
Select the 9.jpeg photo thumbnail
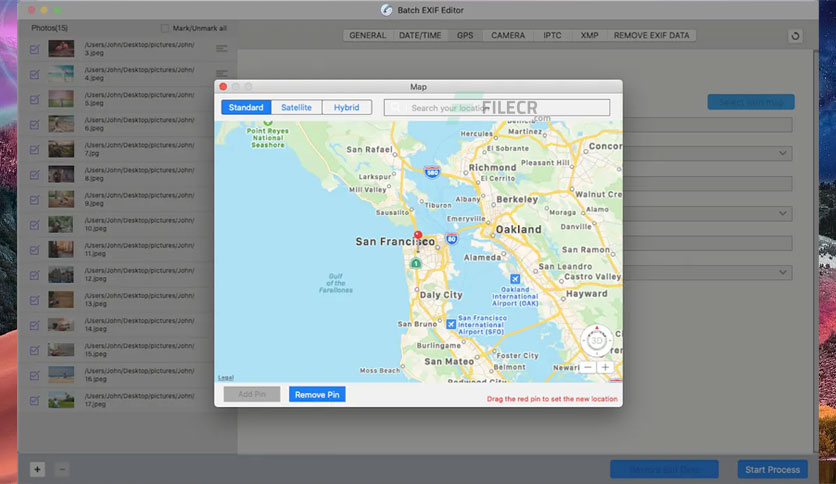tap(61, 199)
